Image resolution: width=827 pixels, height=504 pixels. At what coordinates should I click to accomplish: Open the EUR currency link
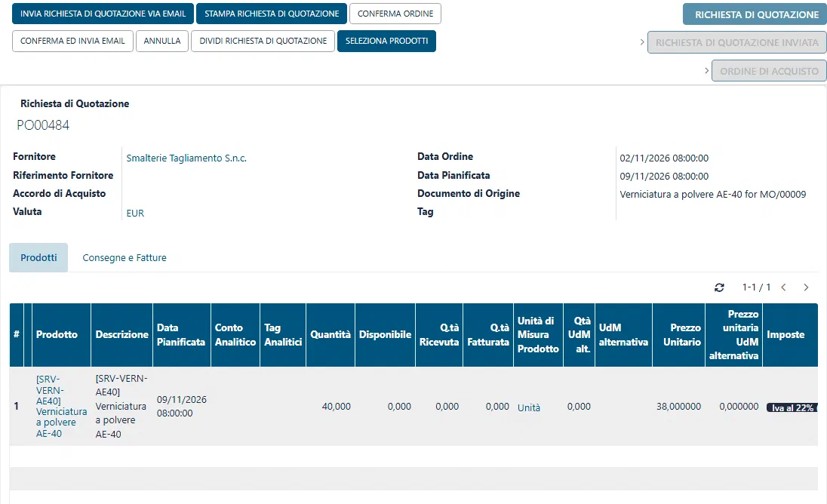135,213
